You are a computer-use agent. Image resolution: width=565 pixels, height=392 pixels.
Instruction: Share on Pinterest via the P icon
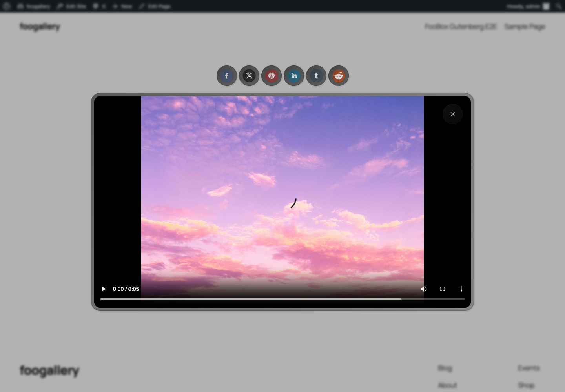click(272, 76)
